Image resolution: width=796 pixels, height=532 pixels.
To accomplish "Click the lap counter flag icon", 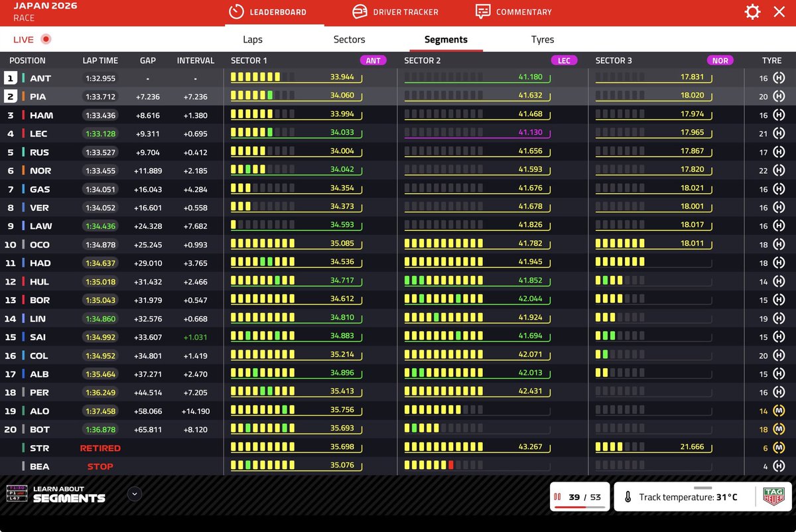I will pos(558,497).
